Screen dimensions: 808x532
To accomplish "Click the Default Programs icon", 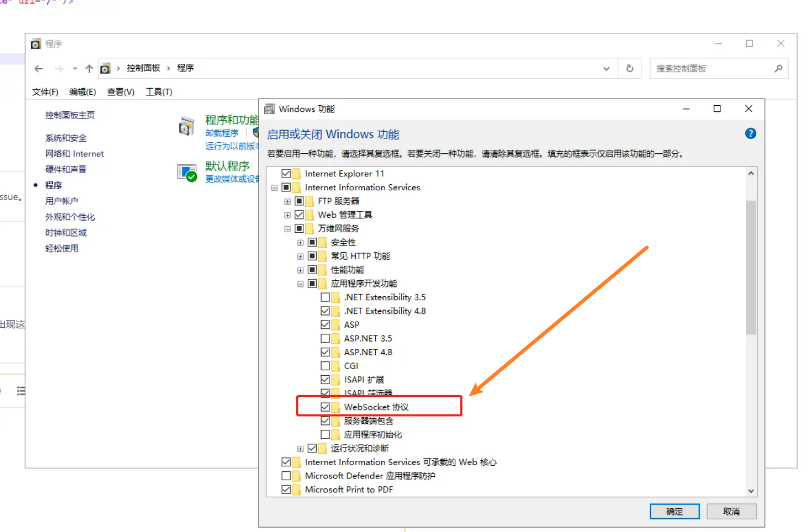I will tap(187, 173).
